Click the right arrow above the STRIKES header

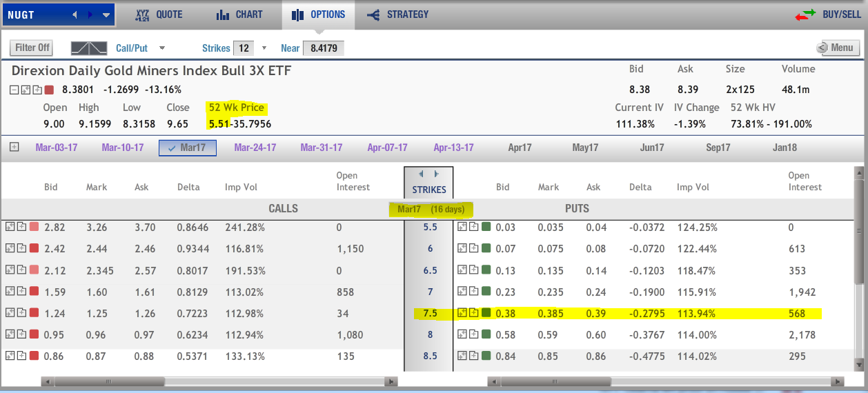click(436, 174)
